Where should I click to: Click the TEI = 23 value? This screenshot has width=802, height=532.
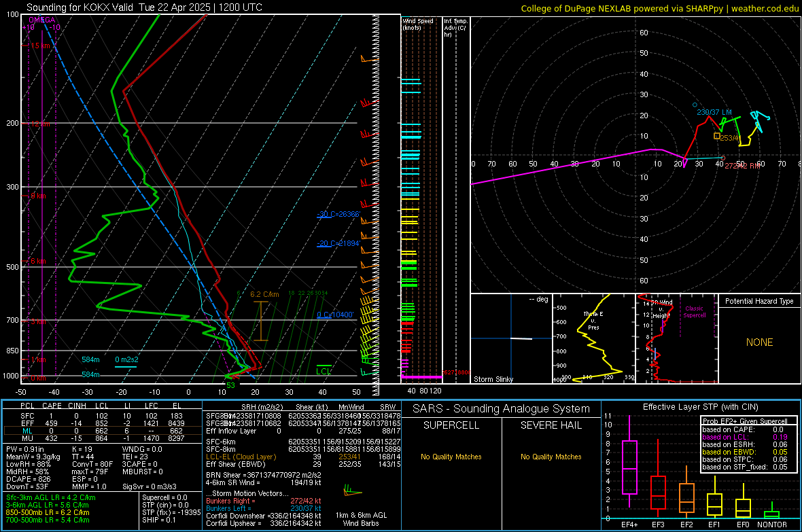[x=135, y=457]
